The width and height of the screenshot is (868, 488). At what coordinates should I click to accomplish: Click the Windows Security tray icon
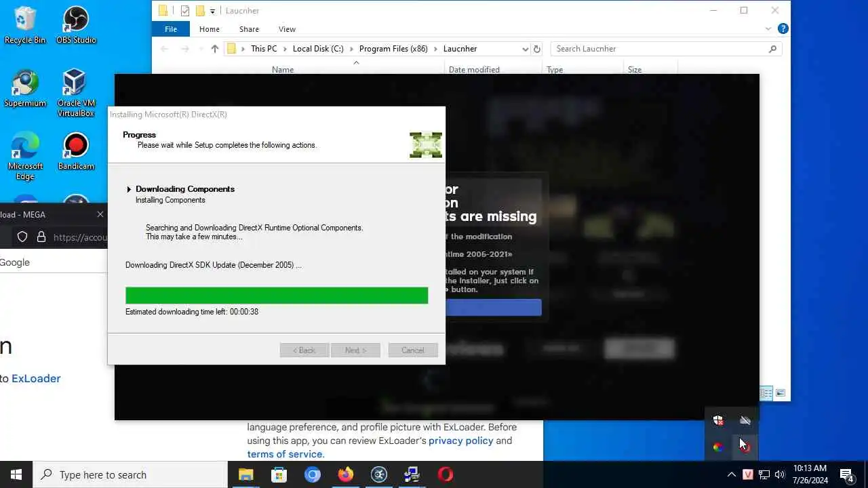(718, 421)
